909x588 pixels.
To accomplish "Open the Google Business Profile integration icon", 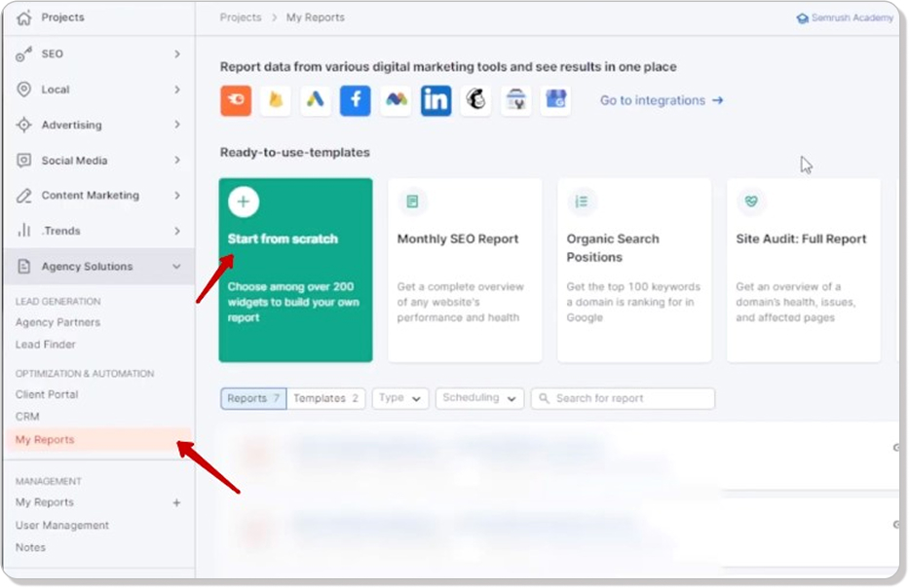I will pos(555,100).
